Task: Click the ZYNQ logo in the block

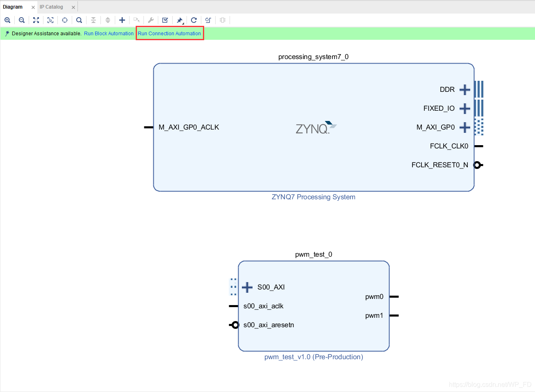Action: click(316, 128)
